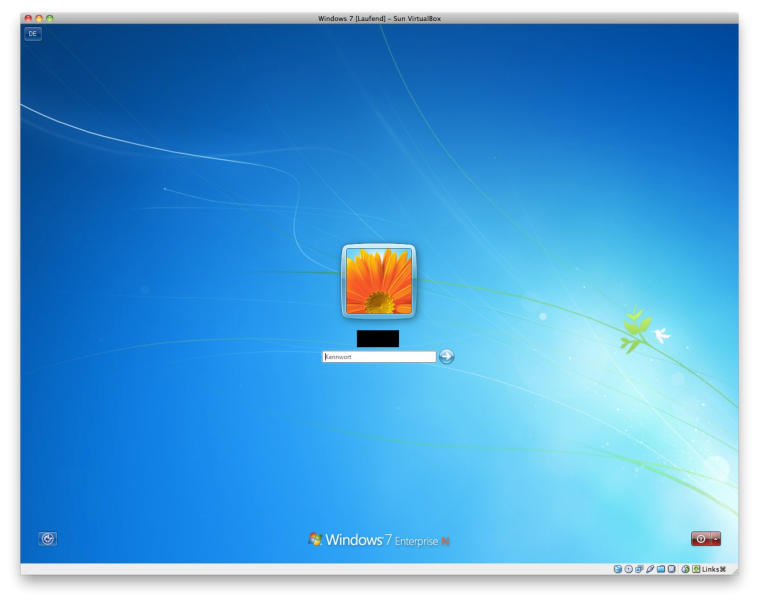The height and width of the screenshot is (603, 759).
Task: Open the network adapter status icon
Action: point(639,569)
